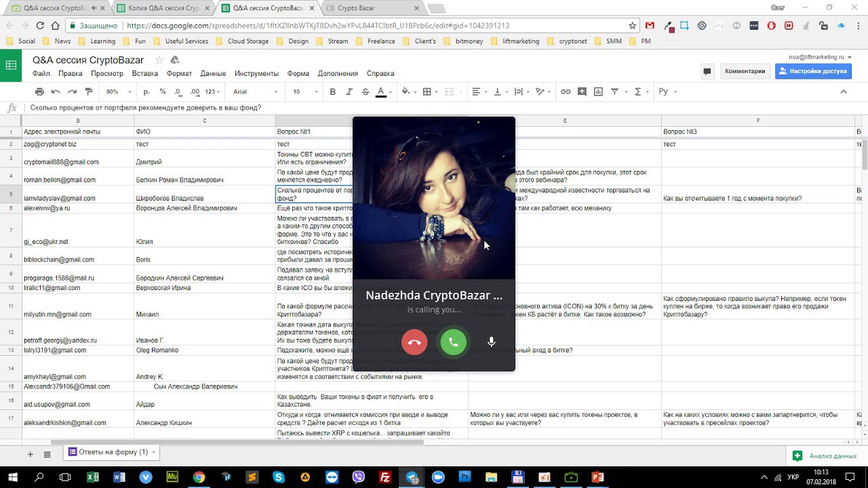Go to Sheets home via green logo
868x488 pixels.
(11, 65)
